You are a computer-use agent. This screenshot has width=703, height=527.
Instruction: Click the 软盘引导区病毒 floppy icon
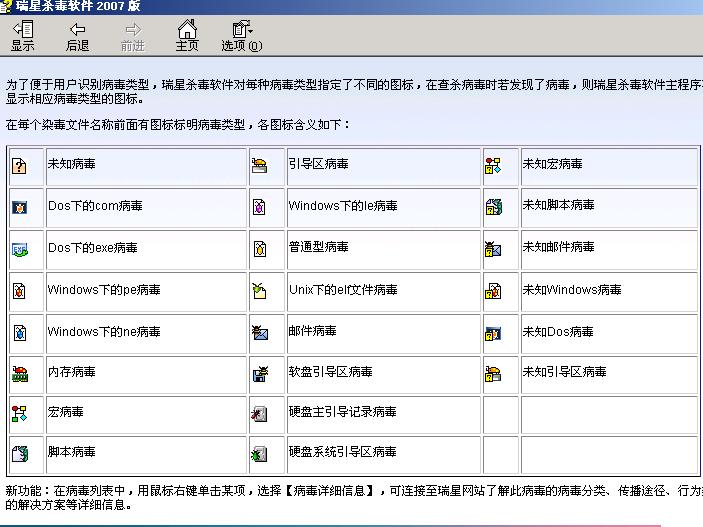[x=260, y=374]
